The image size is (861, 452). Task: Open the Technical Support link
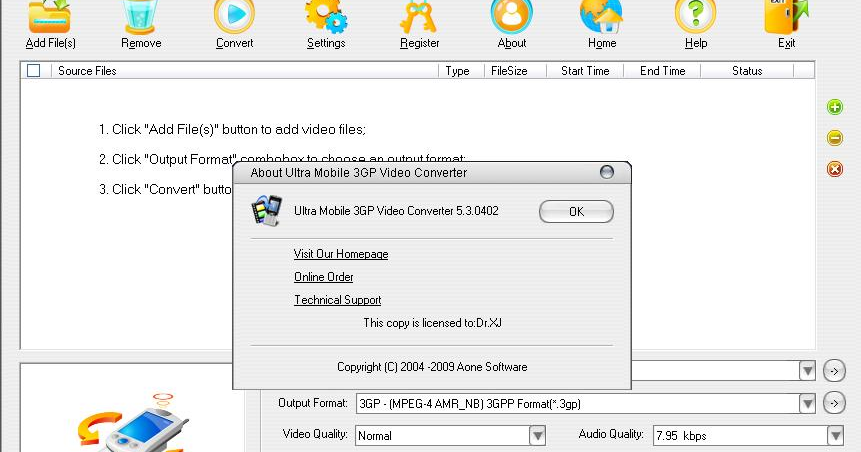point(338,300)
